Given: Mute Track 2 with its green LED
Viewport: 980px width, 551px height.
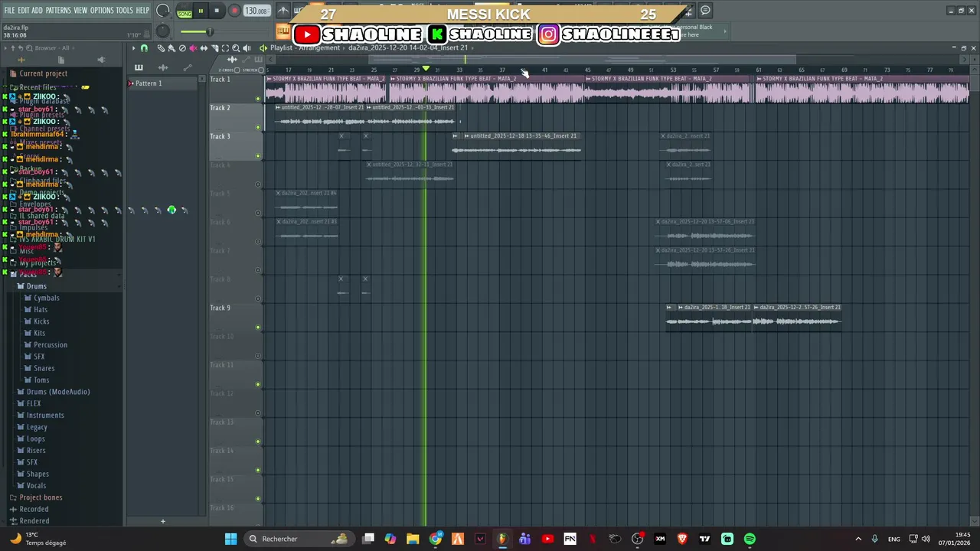Looking at the screenshot, I should point(258,127).
